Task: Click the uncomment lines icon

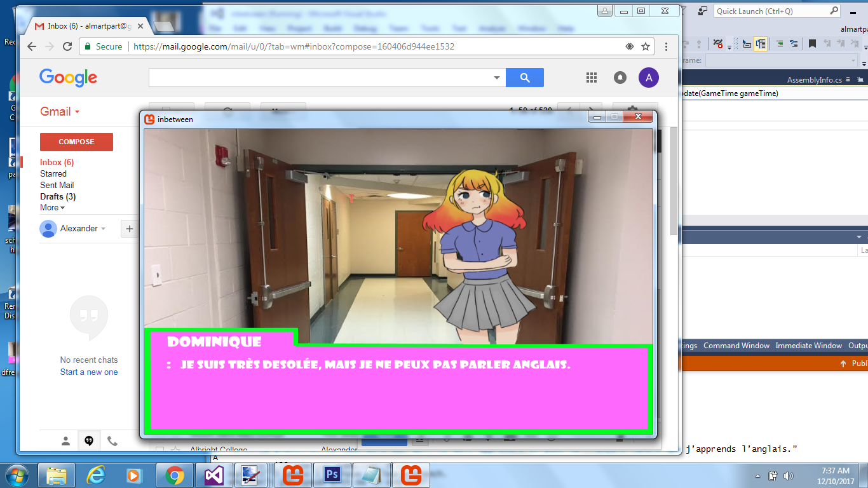Action: coord(794,43)
